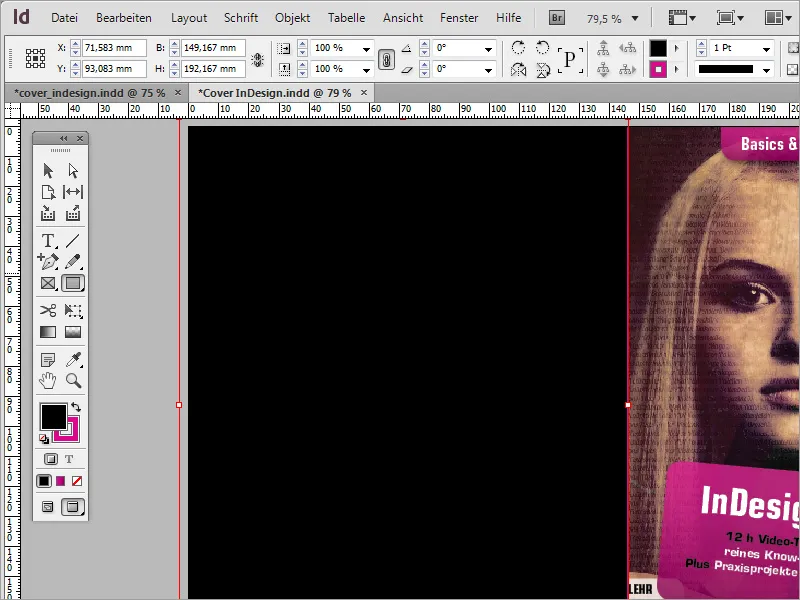Open the Schrift menu
This screenshot has width=800, height=600.
[x=241, y=18]
